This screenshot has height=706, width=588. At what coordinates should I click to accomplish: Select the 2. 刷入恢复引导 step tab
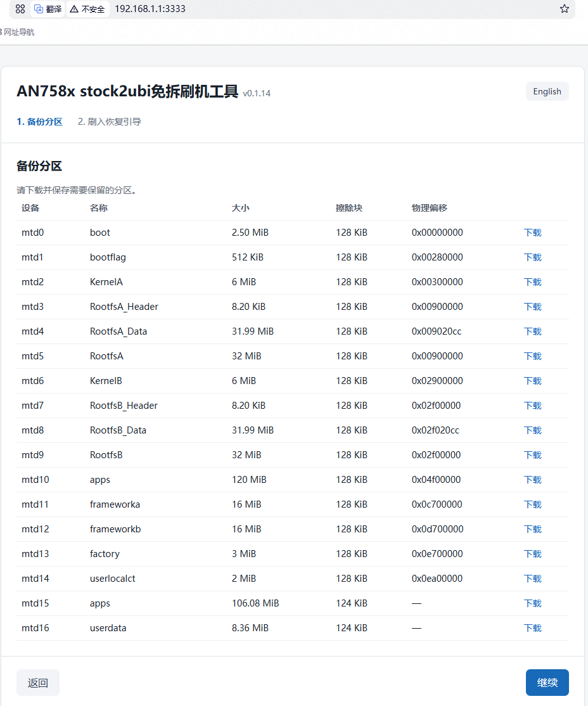[110, 122]
